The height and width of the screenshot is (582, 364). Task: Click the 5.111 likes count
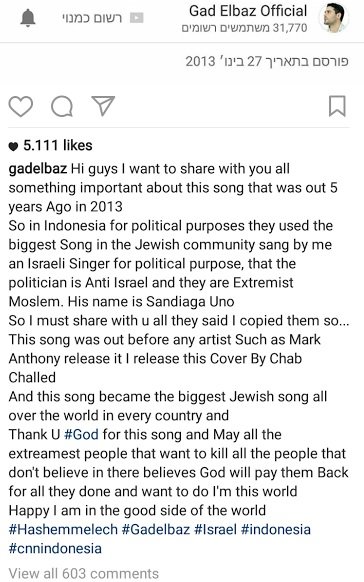58,146
